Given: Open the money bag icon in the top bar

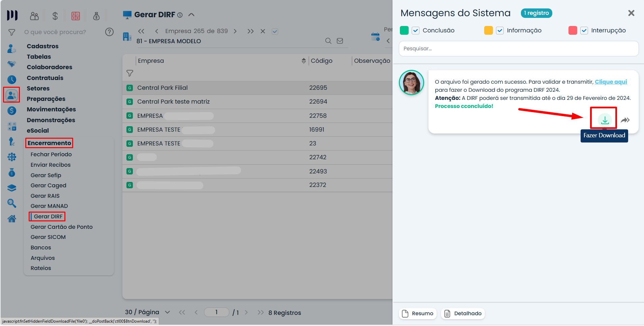Looking at the screenshot, I should pos(96,16).
